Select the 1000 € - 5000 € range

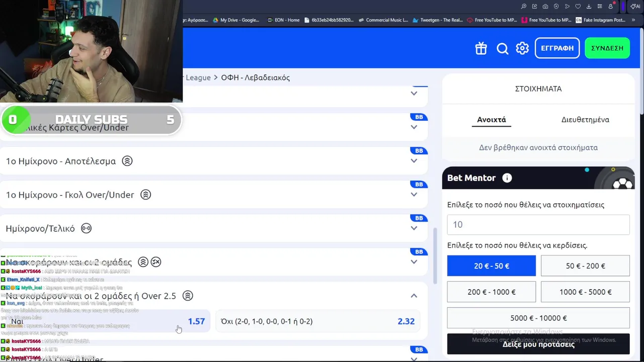click(x=585, y=292)
